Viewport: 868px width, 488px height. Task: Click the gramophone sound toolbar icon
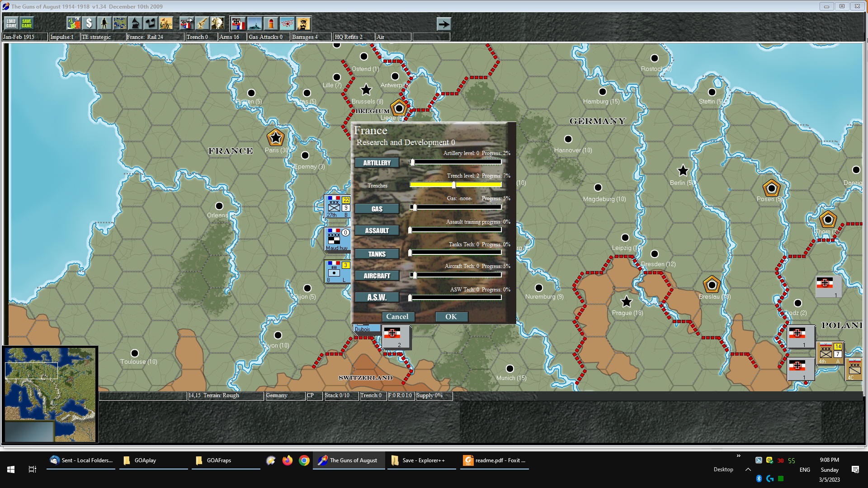point(135,23)
